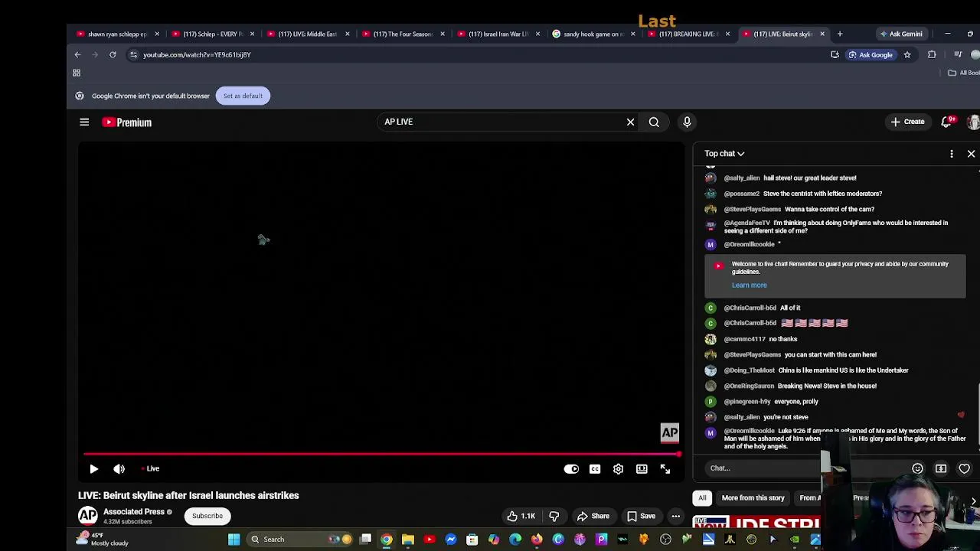The height and width of the screenshot is (551, 980).
Task: Like the video with 1.1K likes
Action: [520, 517]
